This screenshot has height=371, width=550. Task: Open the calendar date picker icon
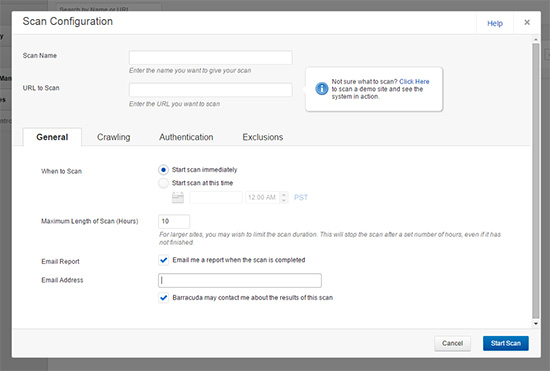[178, 197]
